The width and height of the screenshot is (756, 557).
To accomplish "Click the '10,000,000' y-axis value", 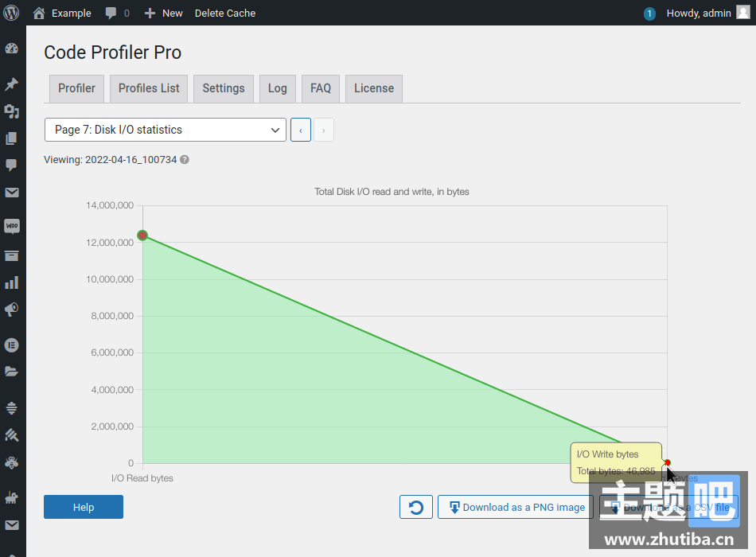I will pyautogui.click(x=110, y=279).
